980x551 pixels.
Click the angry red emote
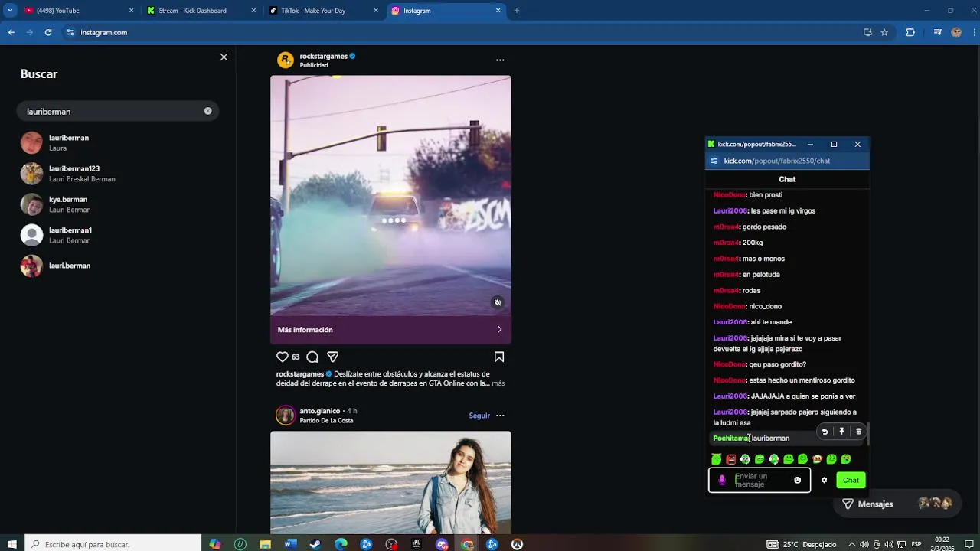(730, 459)
